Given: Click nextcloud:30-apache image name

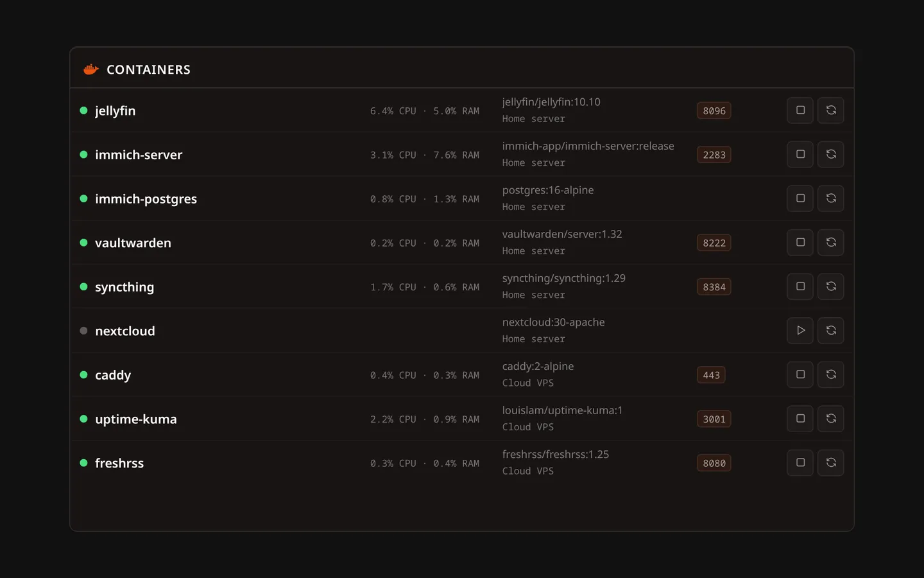Looking at the screenshot, I should point(554,322).
